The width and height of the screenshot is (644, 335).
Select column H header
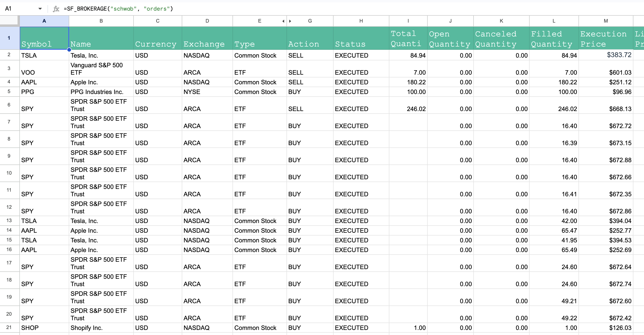(361, 21)
